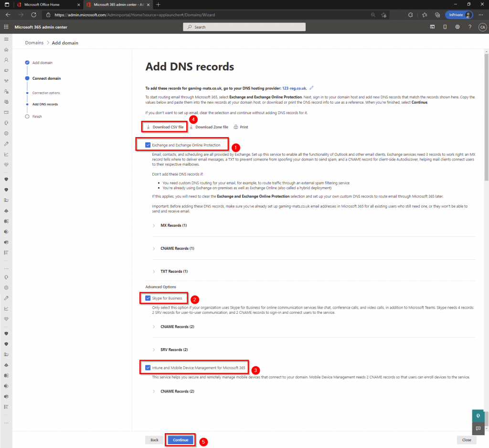Click the Continue button

[x=181, y=440]
